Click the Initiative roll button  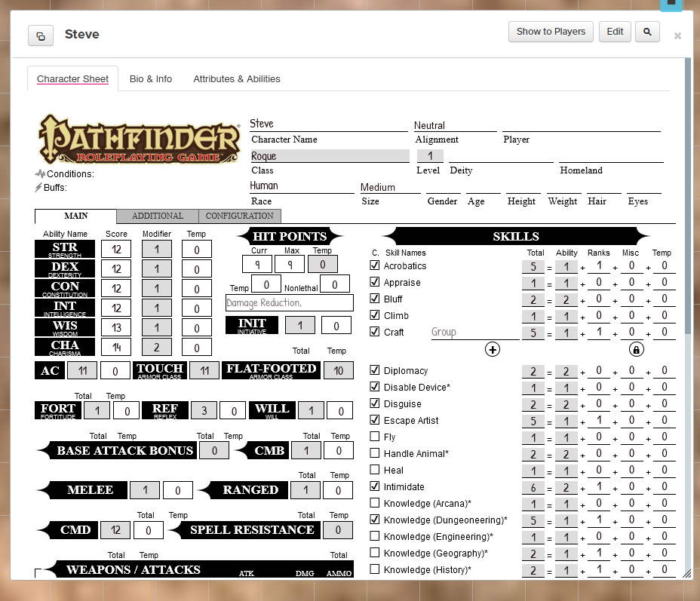click(252, 325)
